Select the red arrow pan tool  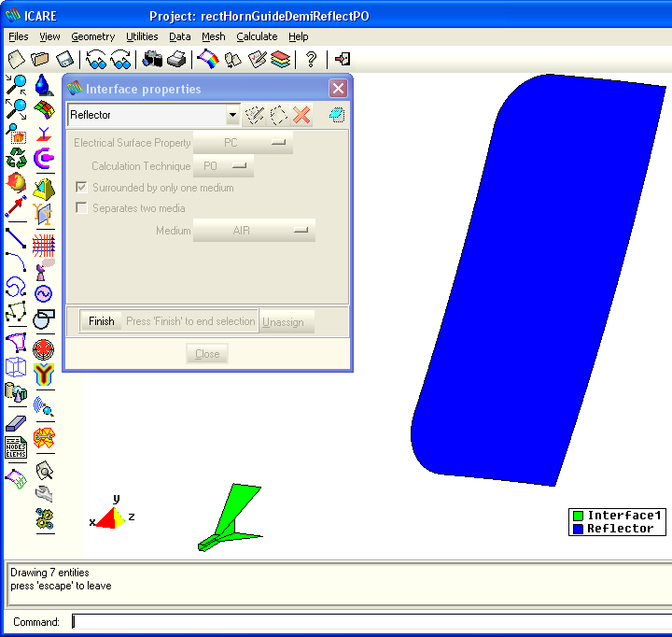(x=16, y=206)
